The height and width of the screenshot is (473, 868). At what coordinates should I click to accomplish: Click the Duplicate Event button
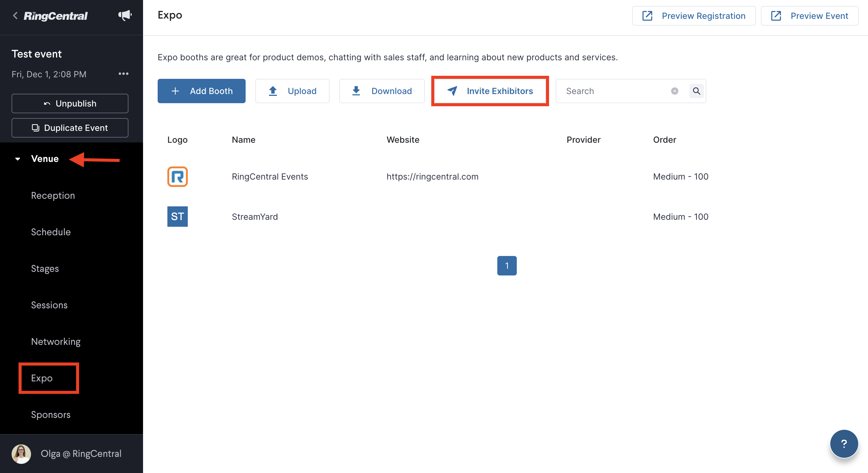[70, 128]
